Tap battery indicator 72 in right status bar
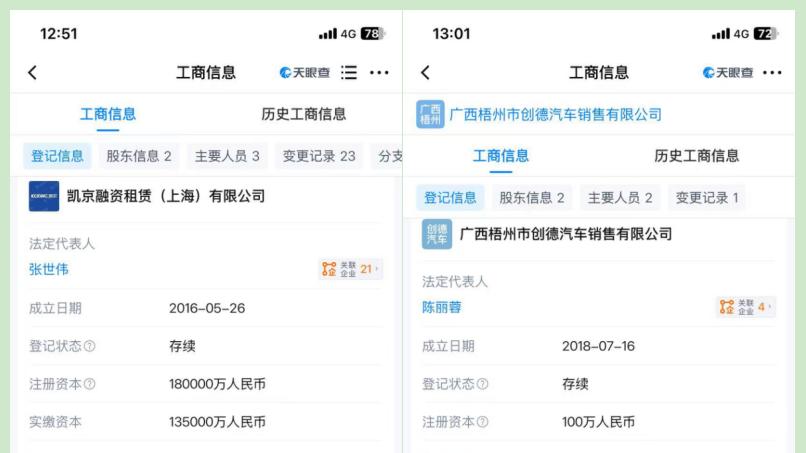The image size is (806, 453). pyautogui.click(x=766, y=34)
